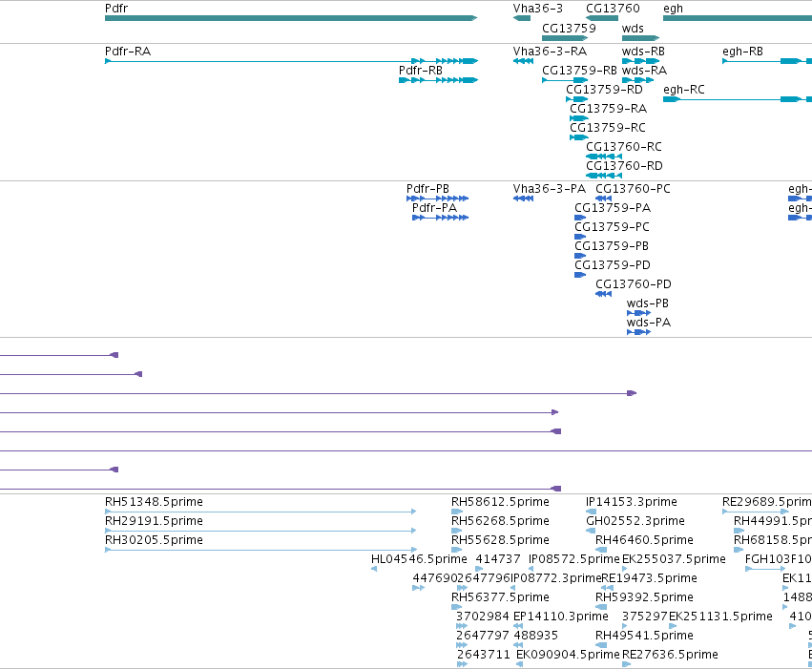This screenshot has height=669, width=812.
Task: Select the CG13759-RD transcript label
Action: click(604, 89)
